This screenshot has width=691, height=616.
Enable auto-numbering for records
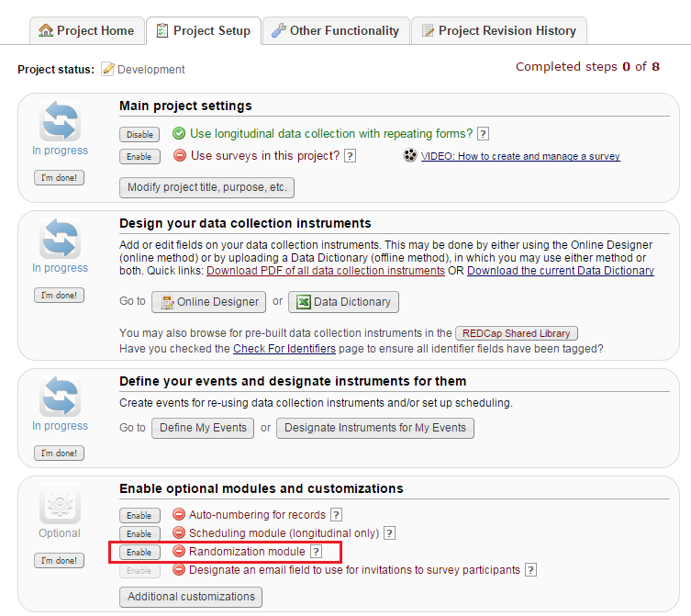[139, 515]
